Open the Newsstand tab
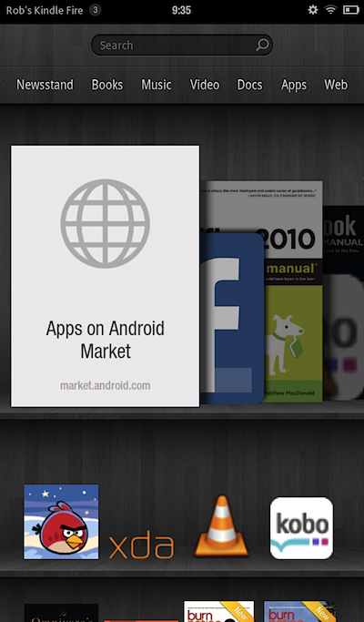 pyautogui.click(x=45, y=85)
